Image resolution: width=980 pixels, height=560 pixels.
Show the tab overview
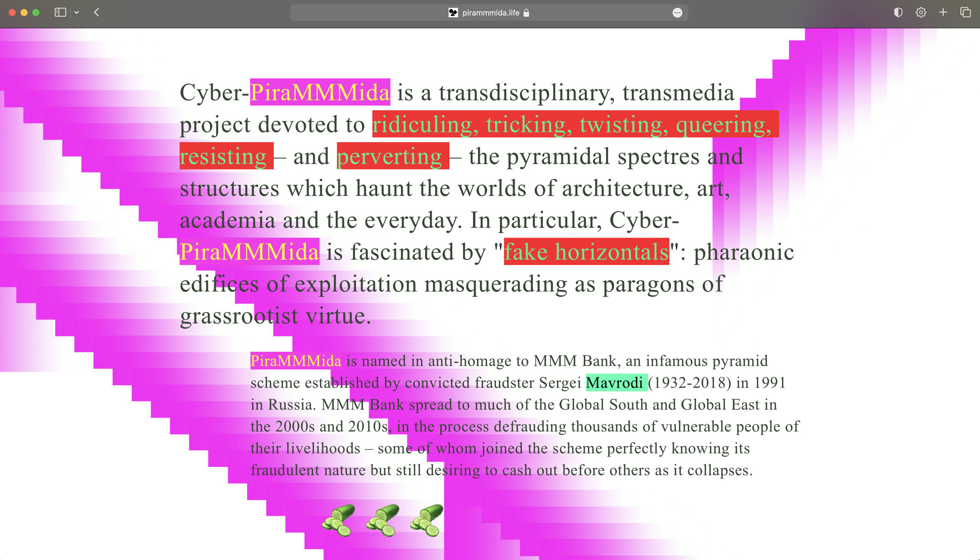tap(965, 13)
